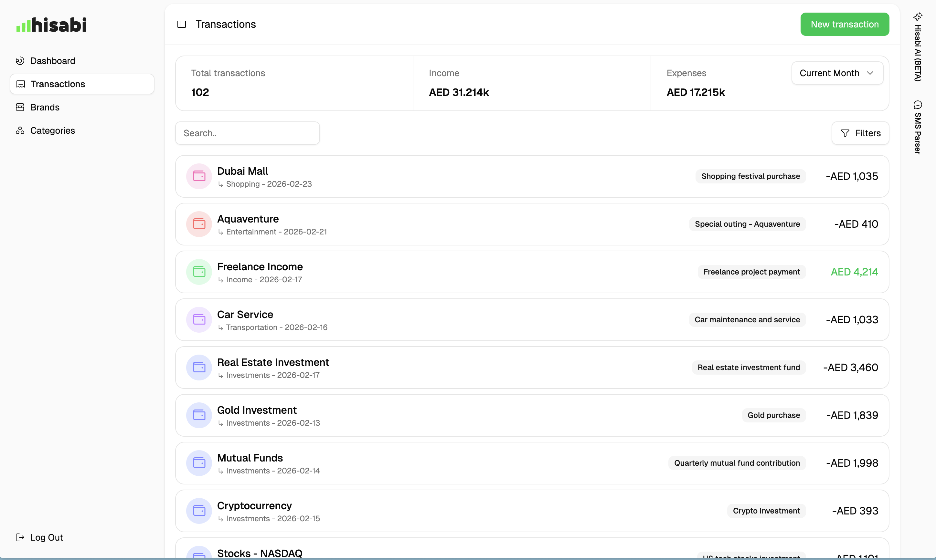Select Log Out
The image size is (936, 560).
tap(47, 537)
